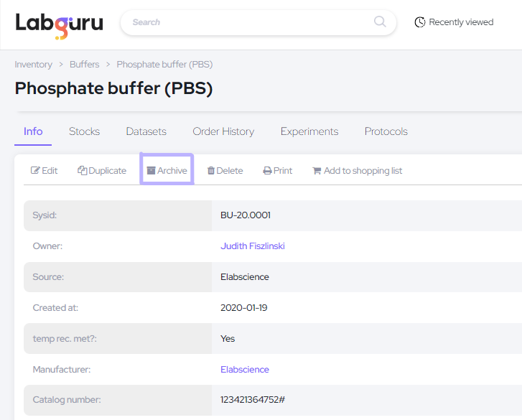Image resolution: width=522 pixels, height=420 pixels.
Task: Open the Order History tab
Action: (x=223, y=131)
